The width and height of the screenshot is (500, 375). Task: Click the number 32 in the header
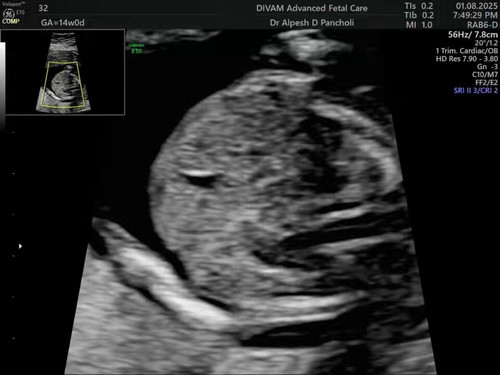coord(43,8)
